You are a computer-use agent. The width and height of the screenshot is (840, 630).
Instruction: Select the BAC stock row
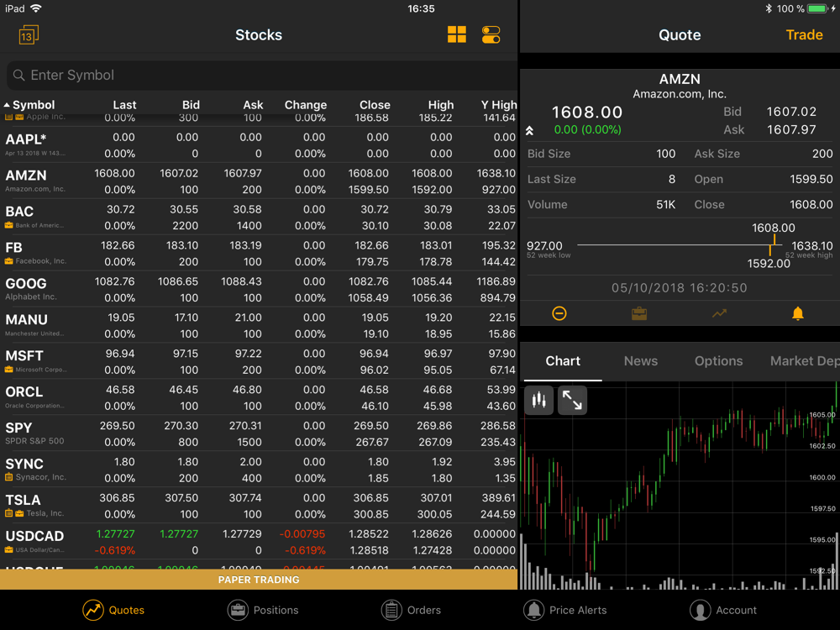(259, 217)
